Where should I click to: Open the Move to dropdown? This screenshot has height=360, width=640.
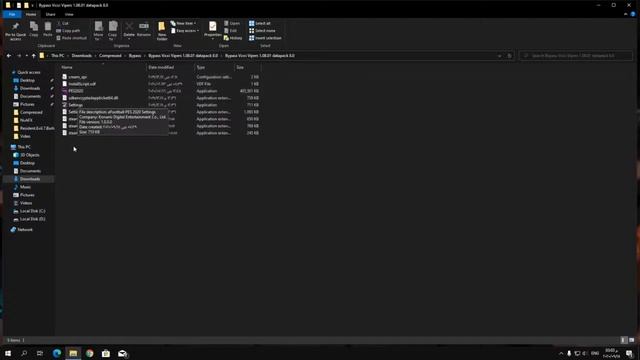pyautogui.click(x=98, y=31)
